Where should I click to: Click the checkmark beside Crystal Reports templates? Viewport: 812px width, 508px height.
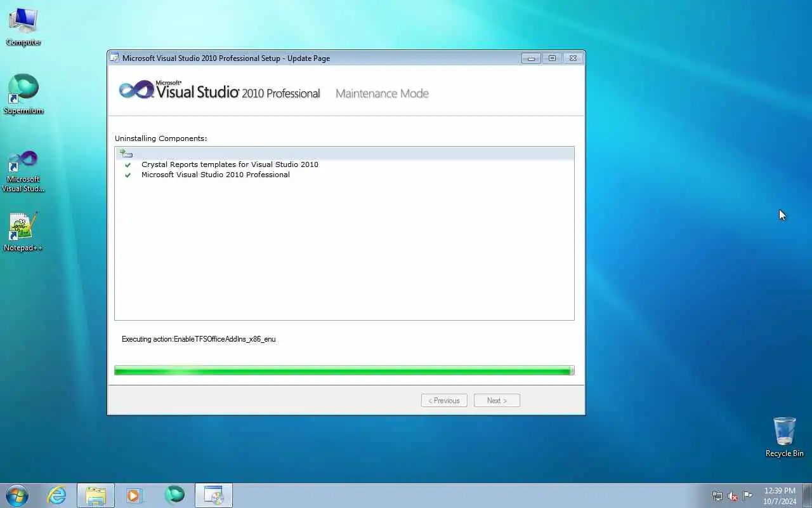(128, 164)
